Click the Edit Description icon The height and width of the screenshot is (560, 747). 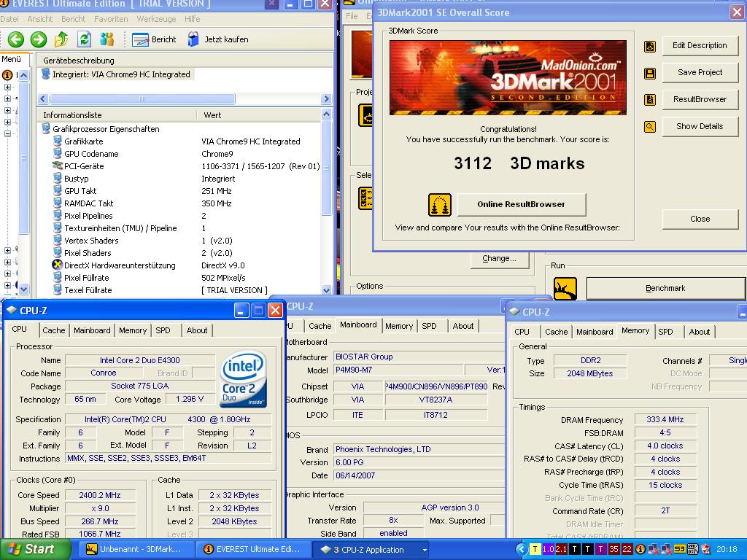click(x=650, y=46)
